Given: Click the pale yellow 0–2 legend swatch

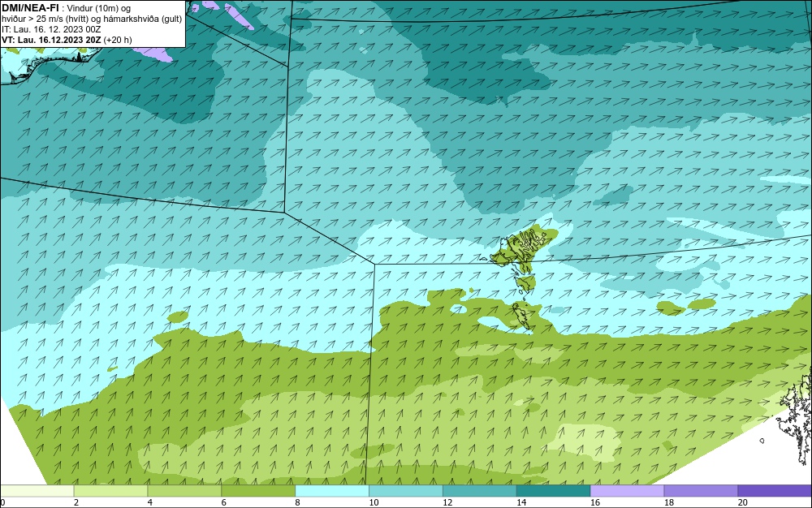Looking at the screenshot, I should (x=37, y=491).
